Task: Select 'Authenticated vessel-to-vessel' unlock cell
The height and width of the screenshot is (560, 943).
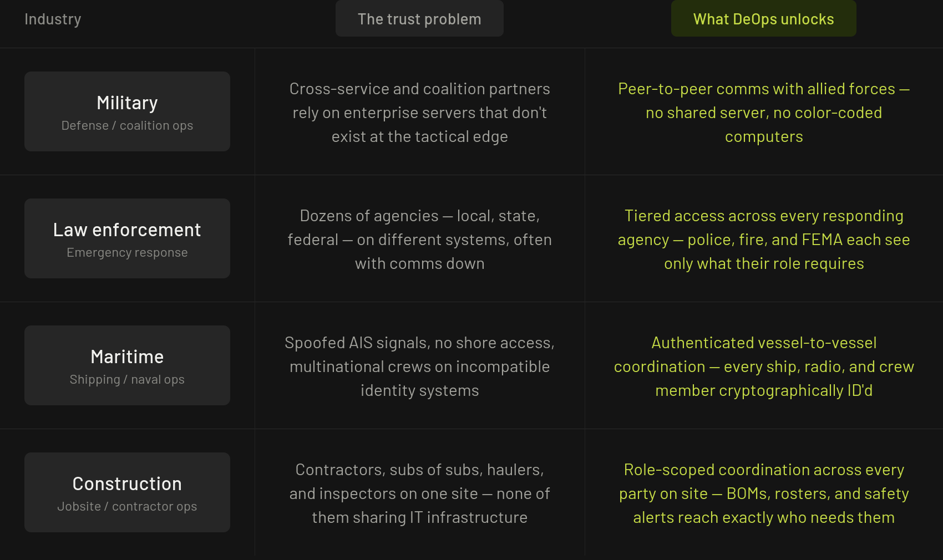Action: click(764, 366)
